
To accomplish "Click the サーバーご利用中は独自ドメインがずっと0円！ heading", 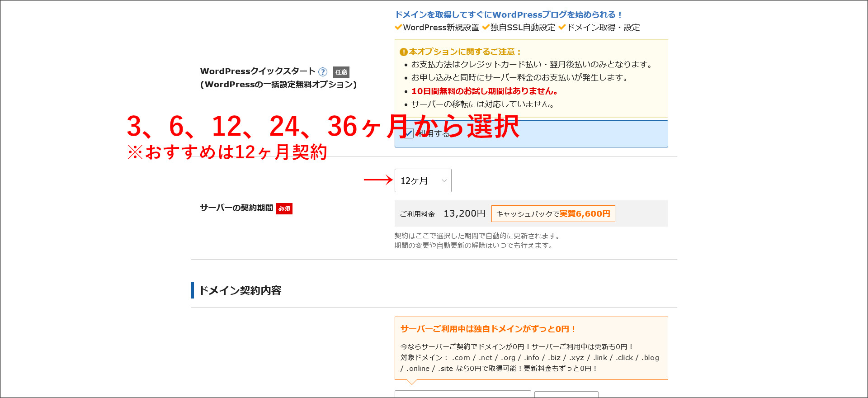I will (487, 329).
